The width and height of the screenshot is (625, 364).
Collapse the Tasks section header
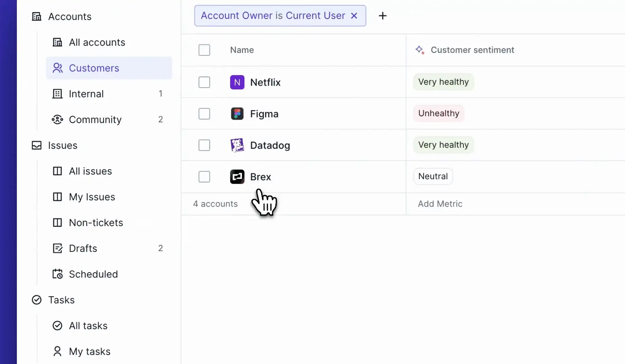tap(53, 300)
